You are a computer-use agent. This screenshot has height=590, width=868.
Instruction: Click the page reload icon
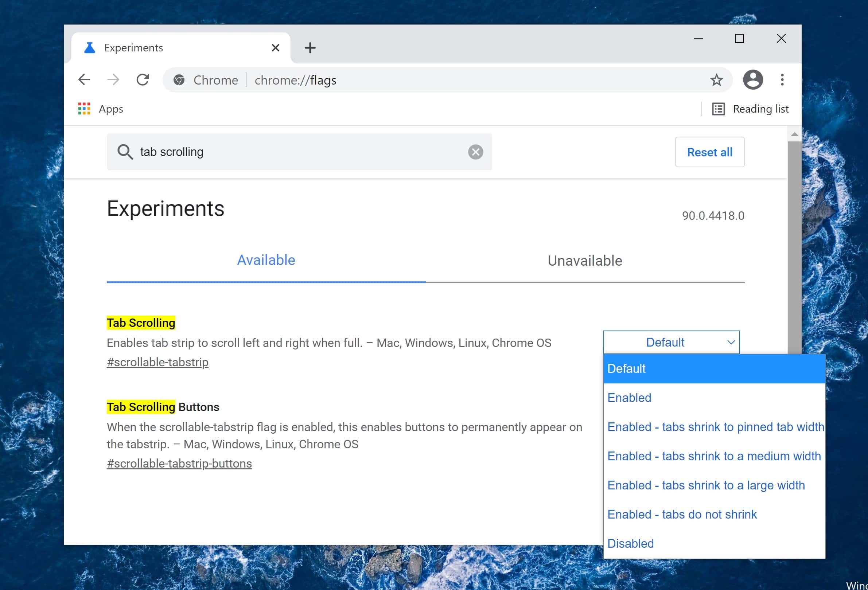coord(143,80)
